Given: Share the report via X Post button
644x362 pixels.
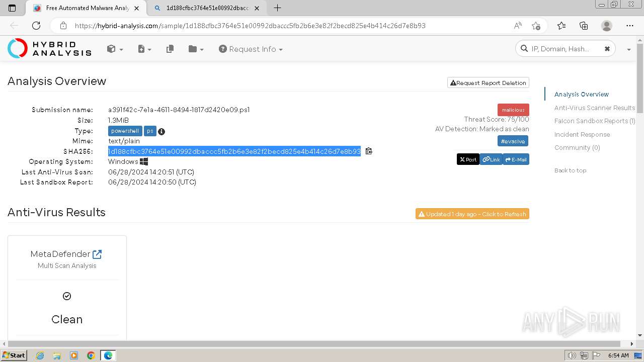Looking at the screenshot, I should [468, 159].
